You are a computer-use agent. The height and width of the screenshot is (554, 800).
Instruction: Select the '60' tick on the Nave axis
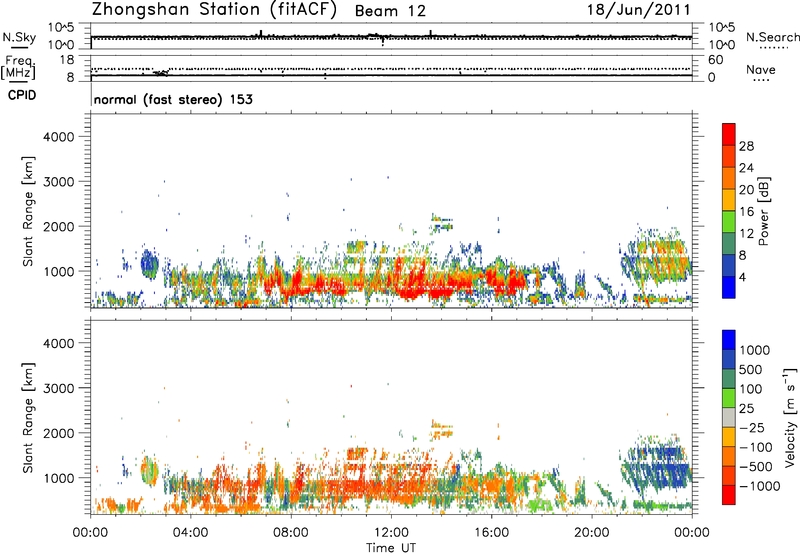point(715,60)
